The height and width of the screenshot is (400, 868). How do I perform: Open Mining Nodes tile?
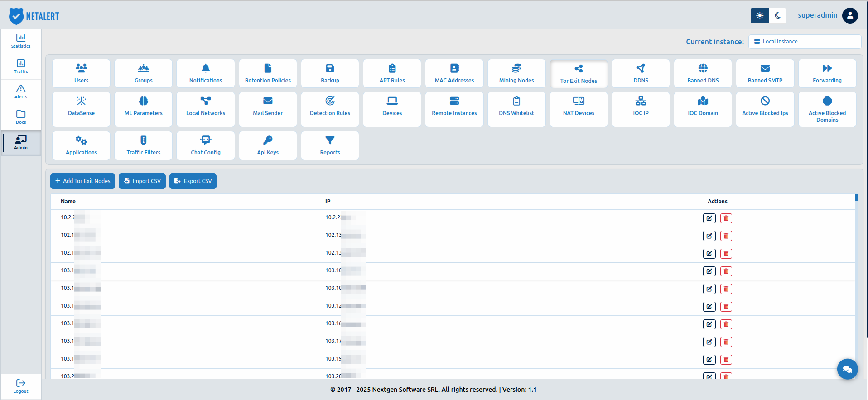[x=516, y=73]
